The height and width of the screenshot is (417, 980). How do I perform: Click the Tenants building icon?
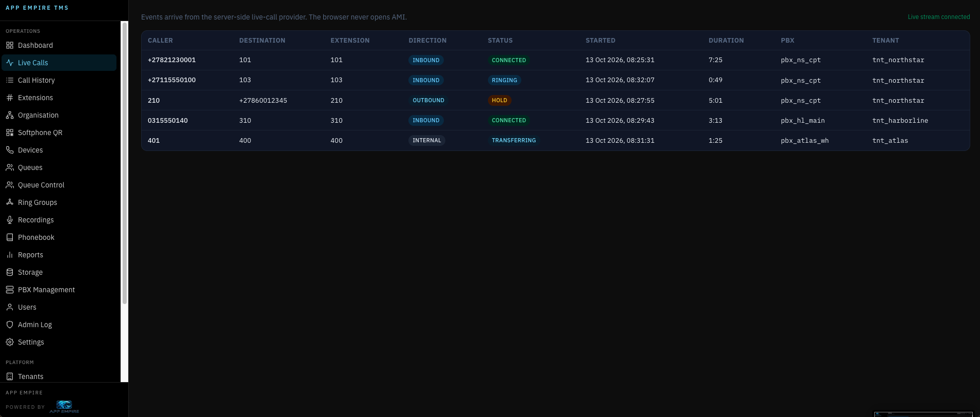[10, 376]
